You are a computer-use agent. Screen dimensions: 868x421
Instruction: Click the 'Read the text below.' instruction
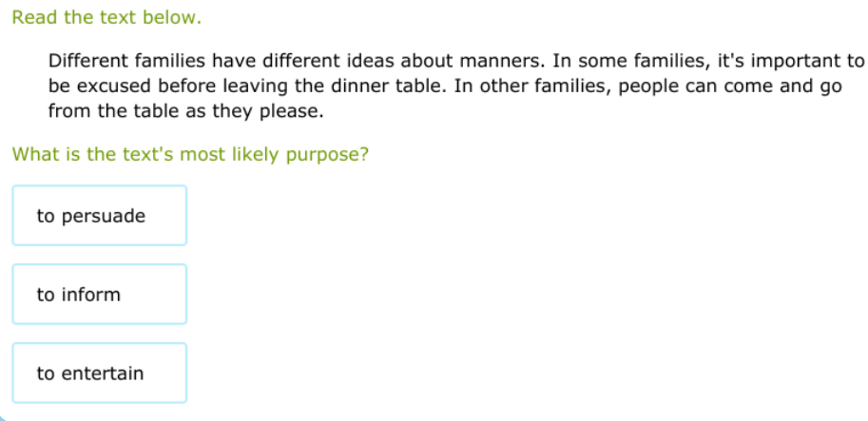click(x=106, y=18)
